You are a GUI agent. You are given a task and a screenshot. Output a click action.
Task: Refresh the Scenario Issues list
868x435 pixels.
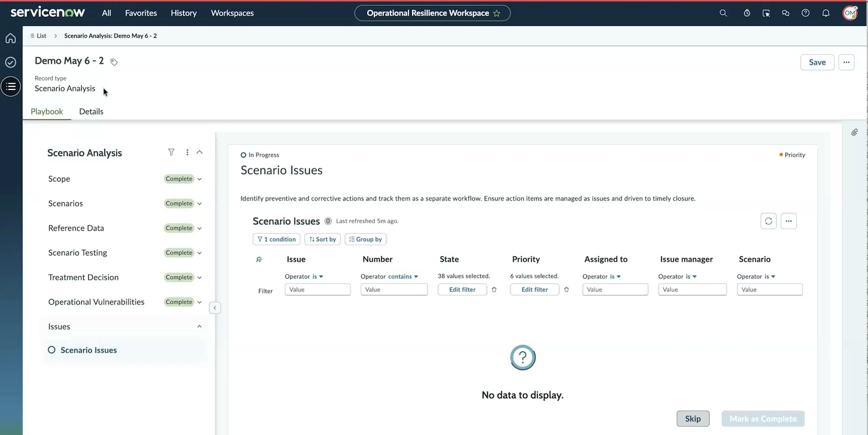(x=768, y=221)
